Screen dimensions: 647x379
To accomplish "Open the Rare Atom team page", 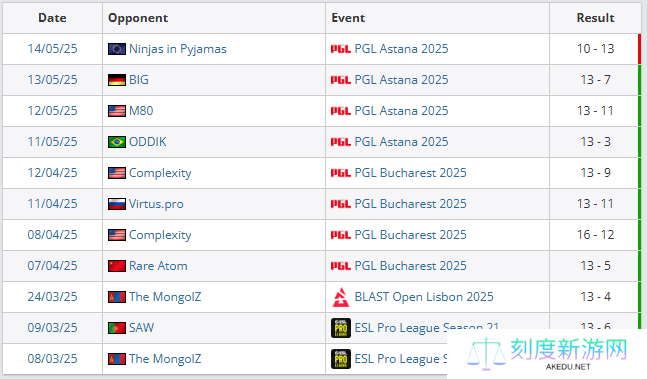I will click(158, 266).
